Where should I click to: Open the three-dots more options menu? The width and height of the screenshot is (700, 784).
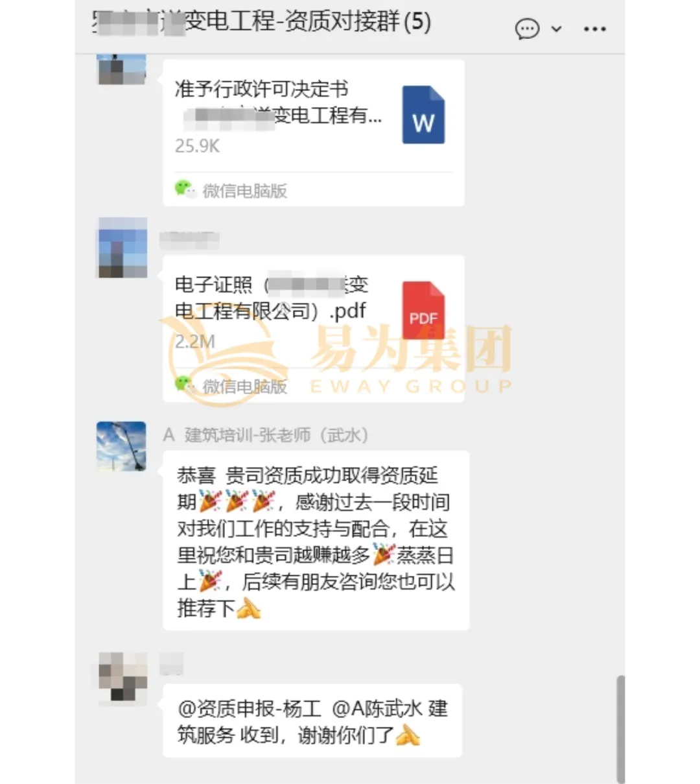pos(594,29)
